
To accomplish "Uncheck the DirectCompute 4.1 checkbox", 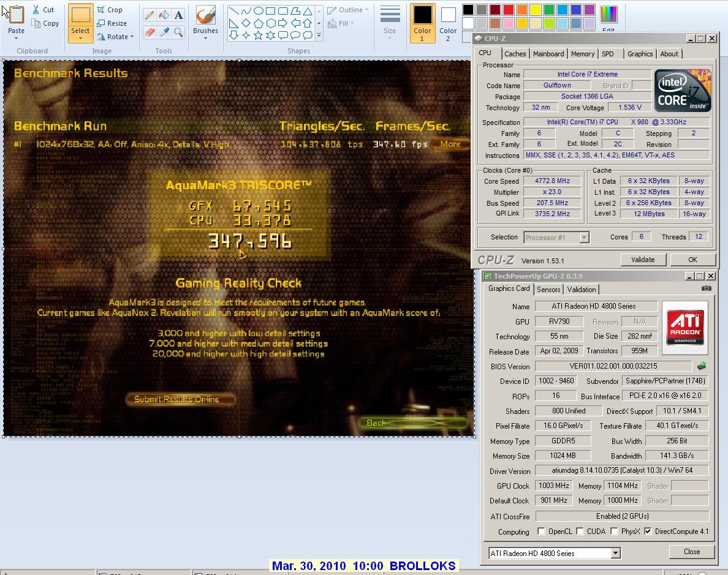I will tap(648, 531).
